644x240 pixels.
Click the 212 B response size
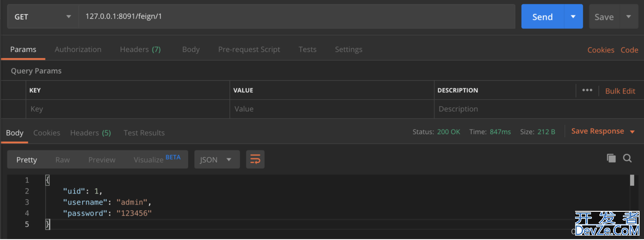click(546, 132)
